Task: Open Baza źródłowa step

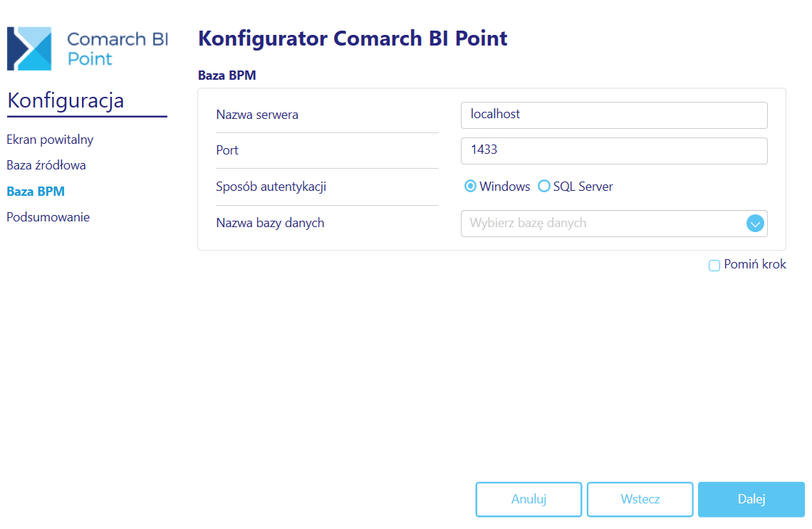Action: 46,166
